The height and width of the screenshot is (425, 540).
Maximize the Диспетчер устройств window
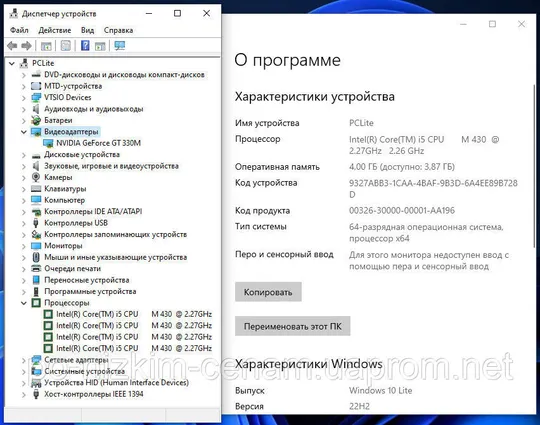pyautogui.click(x=177, y=13)
